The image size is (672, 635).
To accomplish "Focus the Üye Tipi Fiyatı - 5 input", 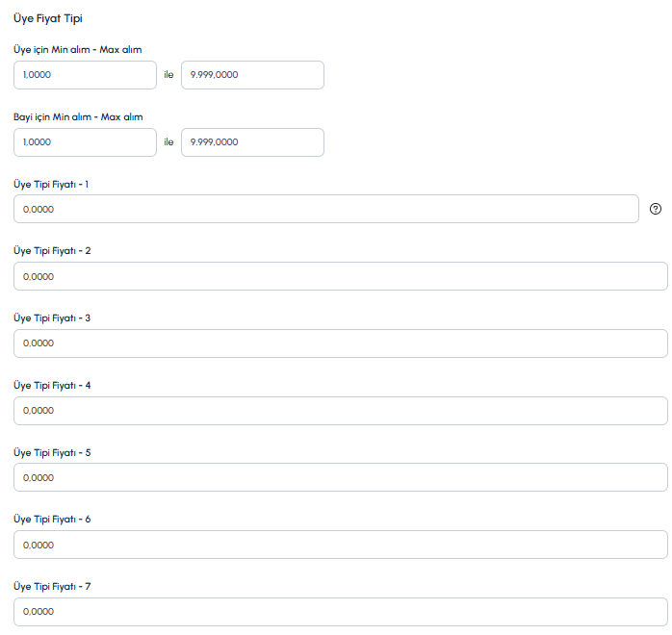I will coord(341,477).
